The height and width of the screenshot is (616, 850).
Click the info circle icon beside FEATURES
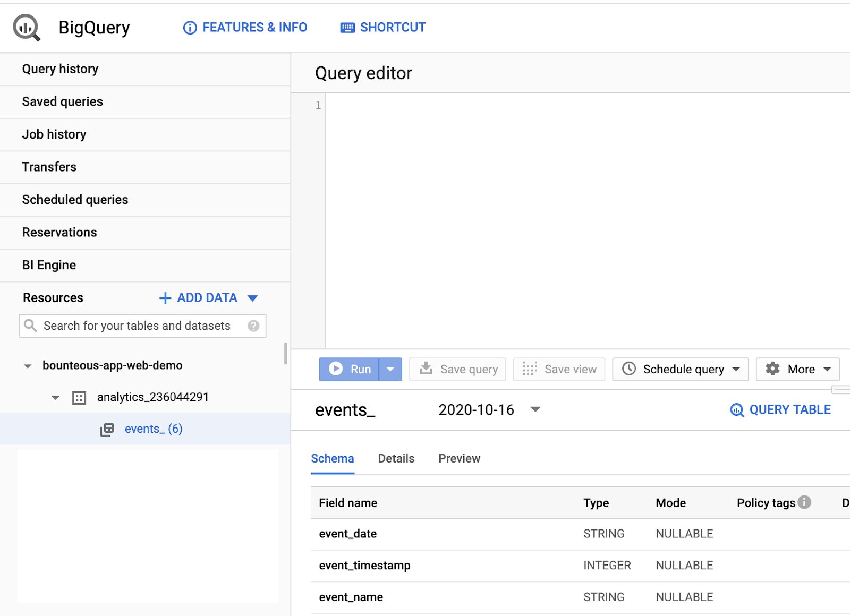tap(190, 28)
